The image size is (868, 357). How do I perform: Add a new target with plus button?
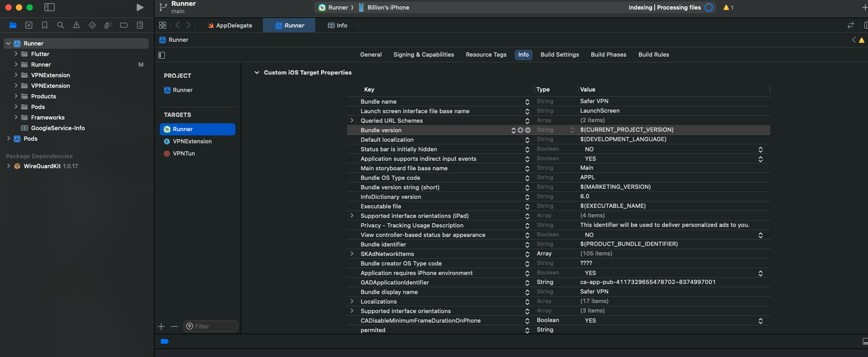pos(161,327)
